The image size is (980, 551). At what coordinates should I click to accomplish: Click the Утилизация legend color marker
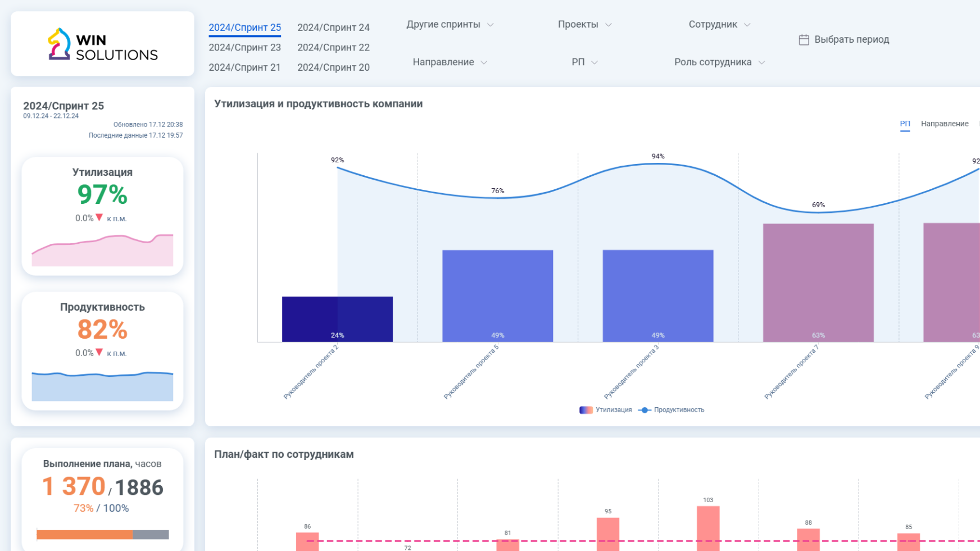[586, 410]
